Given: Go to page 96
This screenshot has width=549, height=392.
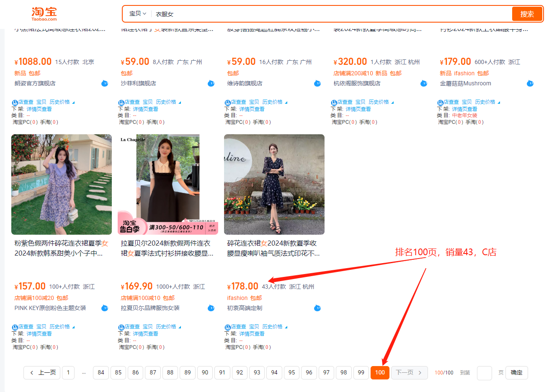Looking at the screenshot, I should coord(309,372).
